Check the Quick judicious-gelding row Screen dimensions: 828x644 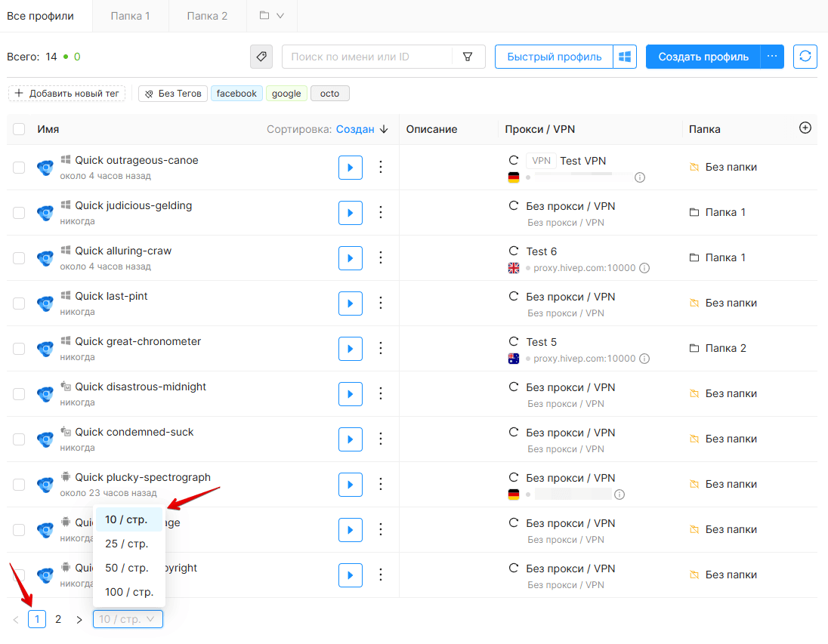tap(19, 213)
